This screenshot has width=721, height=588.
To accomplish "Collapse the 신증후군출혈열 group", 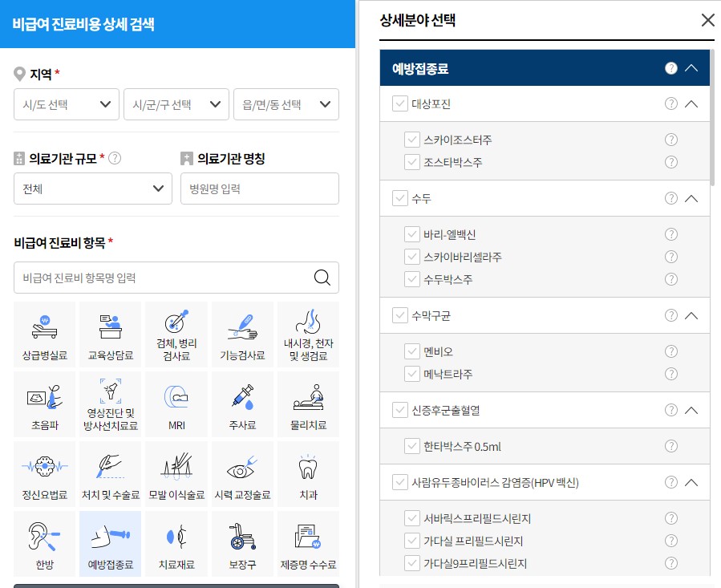I will [691, 410].
